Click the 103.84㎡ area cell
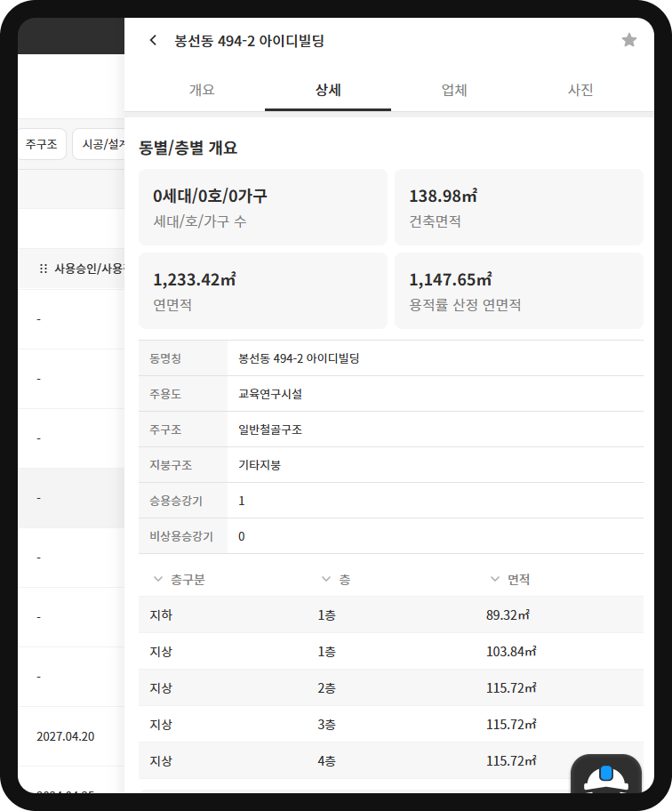 point(511,652)
